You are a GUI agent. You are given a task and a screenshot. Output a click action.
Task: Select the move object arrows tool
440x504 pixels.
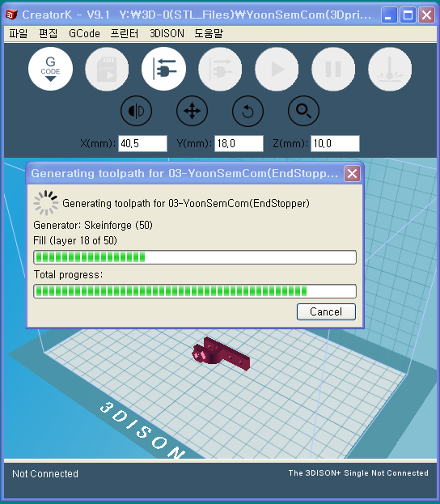192,111
